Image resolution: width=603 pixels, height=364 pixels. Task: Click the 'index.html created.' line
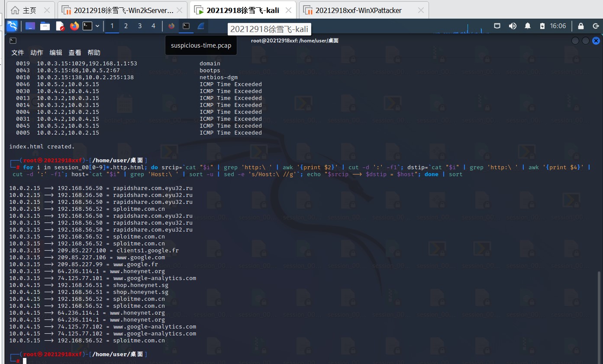click(42, 147)
